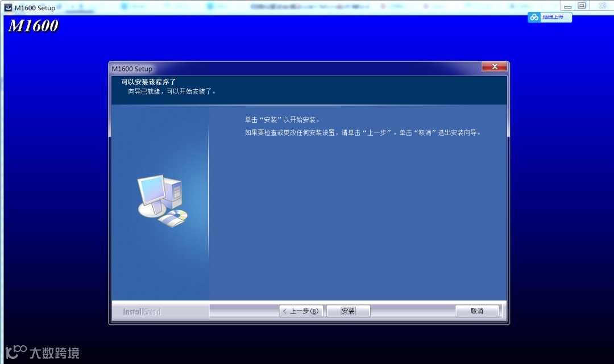614x364 pixels.
Task: Click the computer and disc installer image
Action: (161, 201)
